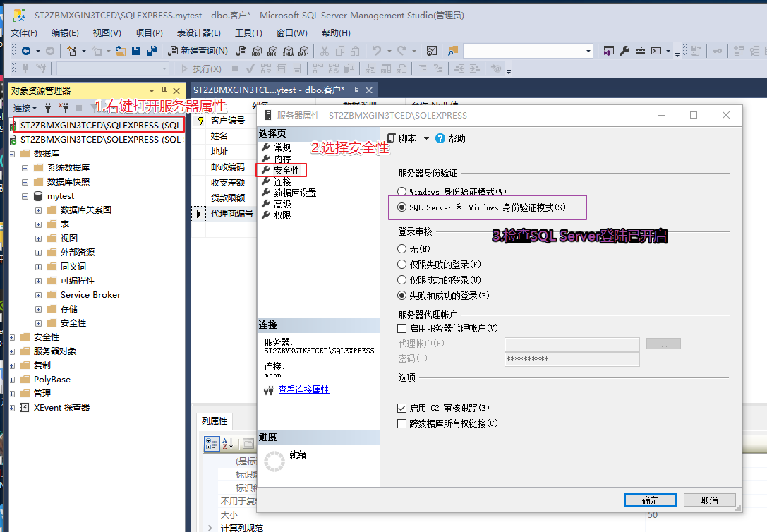The height and width of the screenshot is (532, 767).
Task: Click the connect plug icon in Object Explorer
Action: (x=48, y=107)
